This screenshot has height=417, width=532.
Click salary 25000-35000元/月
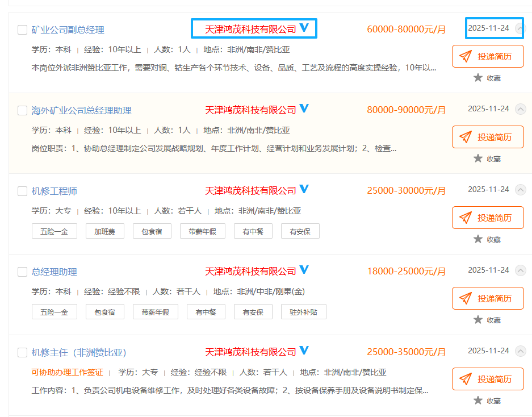(406, 352)
